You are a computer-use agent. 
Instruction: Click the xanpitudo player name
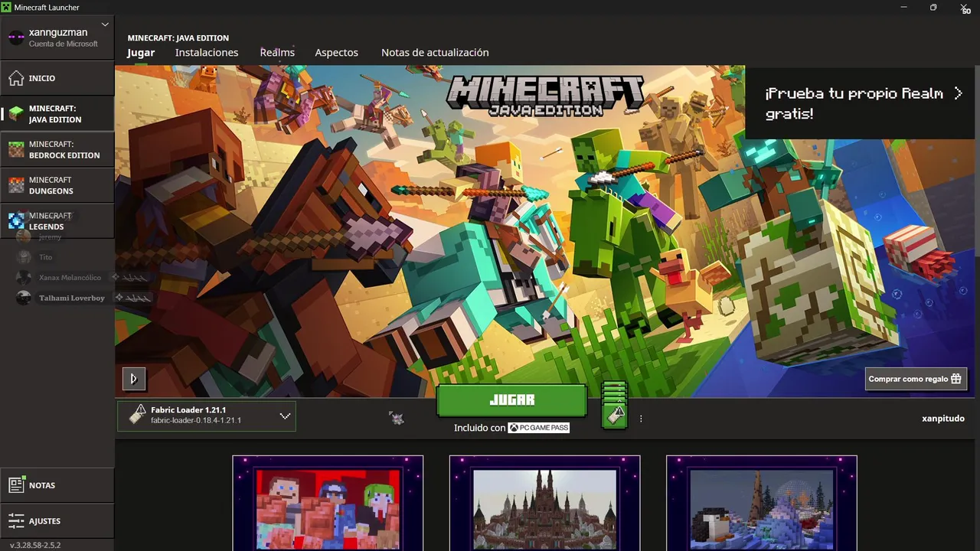(x=943, y=419)
